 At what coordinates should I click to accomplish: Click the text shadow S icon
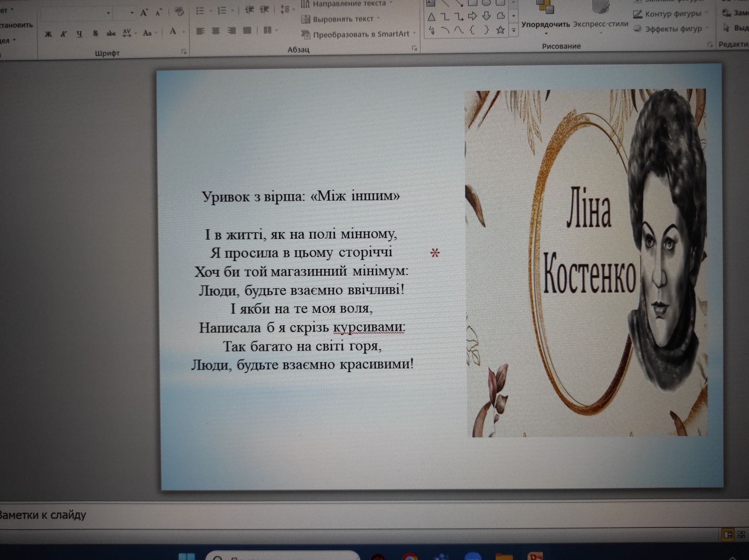[x=95, y=34]
